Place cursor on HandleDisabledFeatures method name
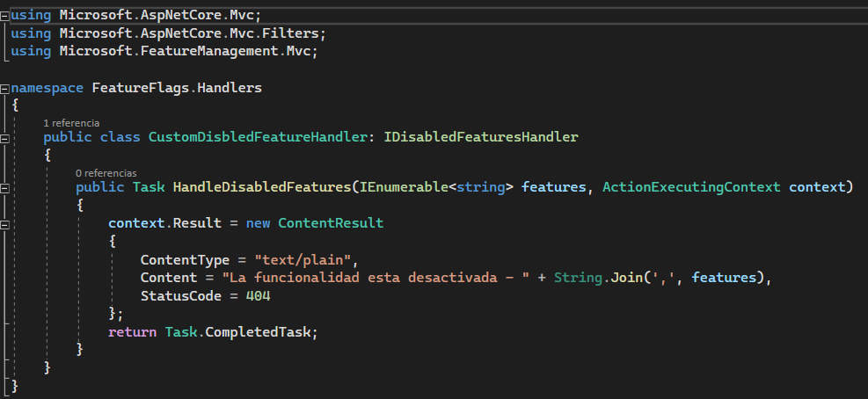This screenshot has height=399, width=868. click(x=262, y=187)
